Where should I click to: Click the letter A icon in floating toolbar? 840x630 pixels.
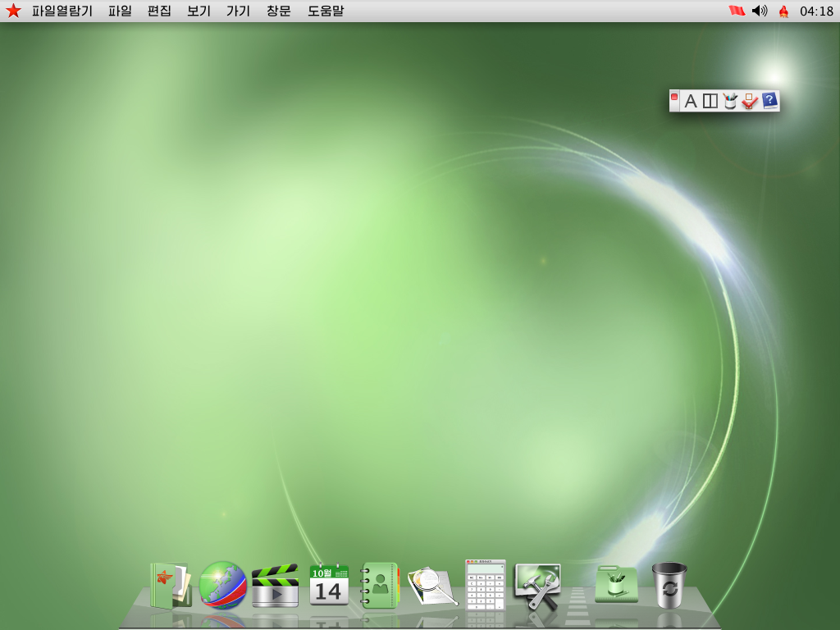point(691,101)
